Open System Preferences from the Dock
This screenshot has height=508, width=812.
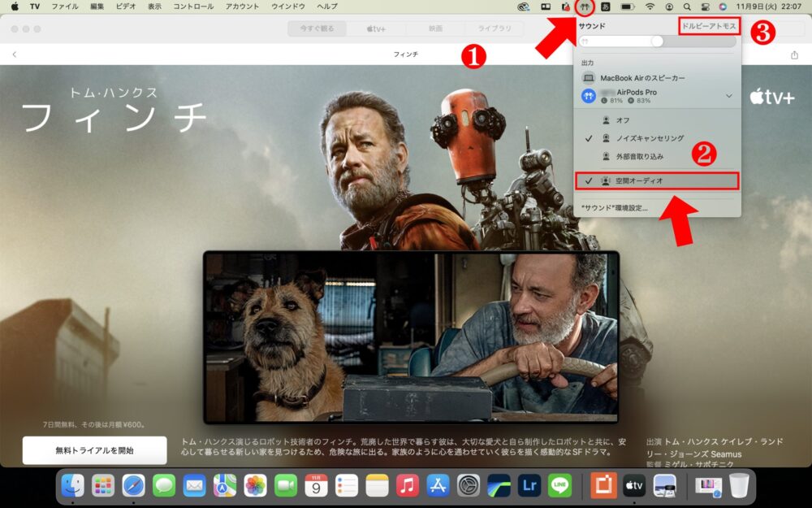click(469, 486)
